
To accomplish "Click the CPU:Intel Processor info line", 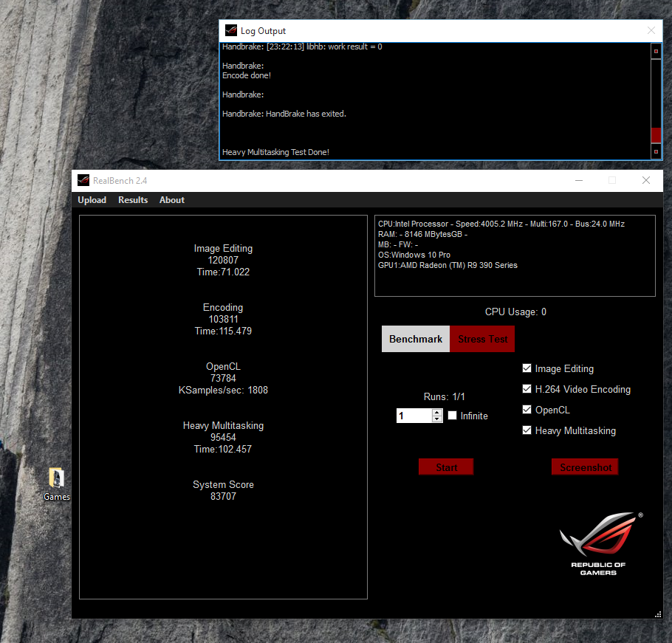I will tap(501, 224).
